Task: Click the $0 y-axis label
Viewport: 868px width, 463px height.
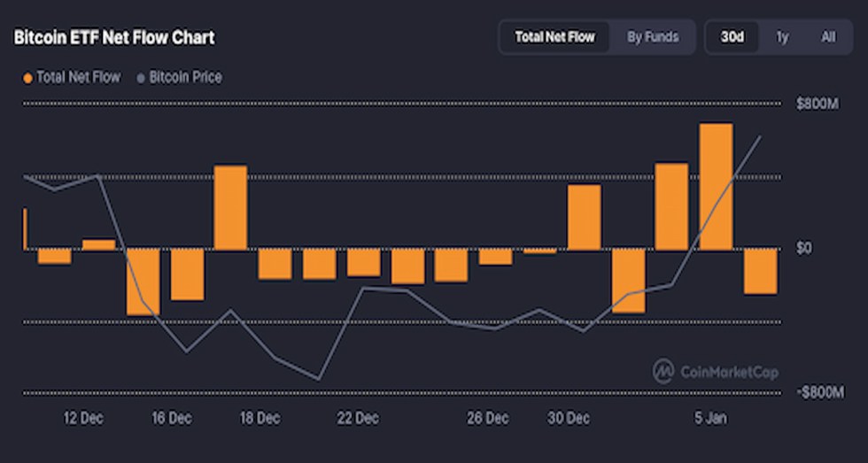Action: pyautogui.click(x=803, y=248)
